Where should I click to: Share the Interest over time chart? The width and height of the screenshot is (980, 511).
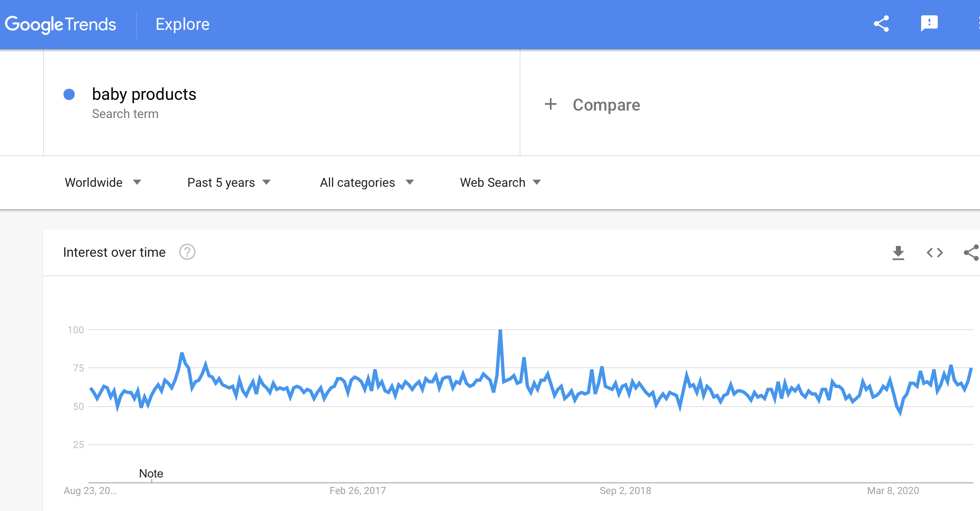[x=971, y=253]
